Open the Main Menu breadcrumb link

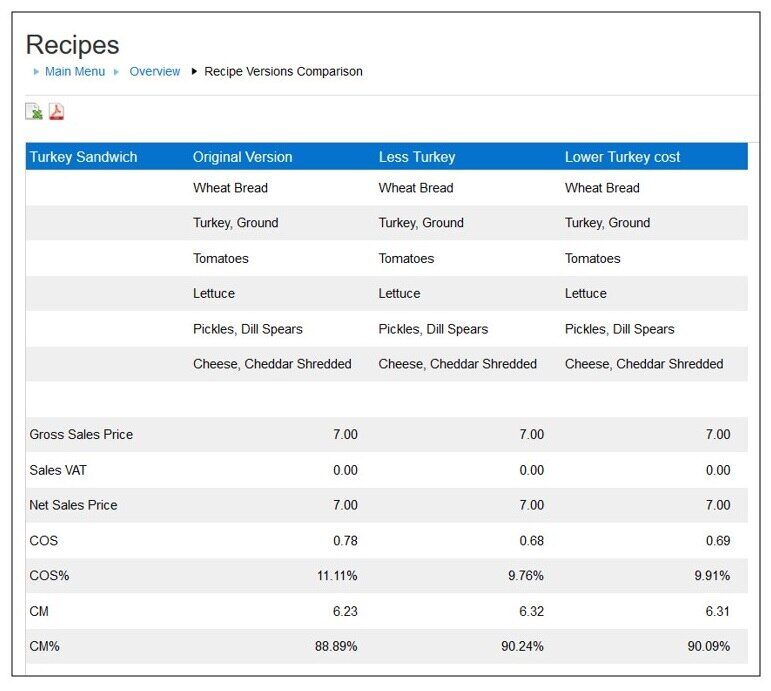[74, 72]
